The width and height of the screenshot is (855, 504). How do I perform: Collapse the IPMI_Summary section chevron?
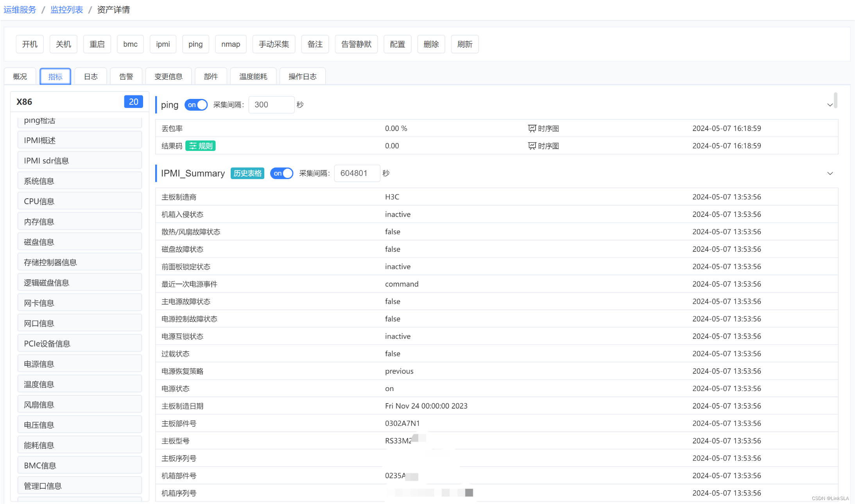pos(830,173)
